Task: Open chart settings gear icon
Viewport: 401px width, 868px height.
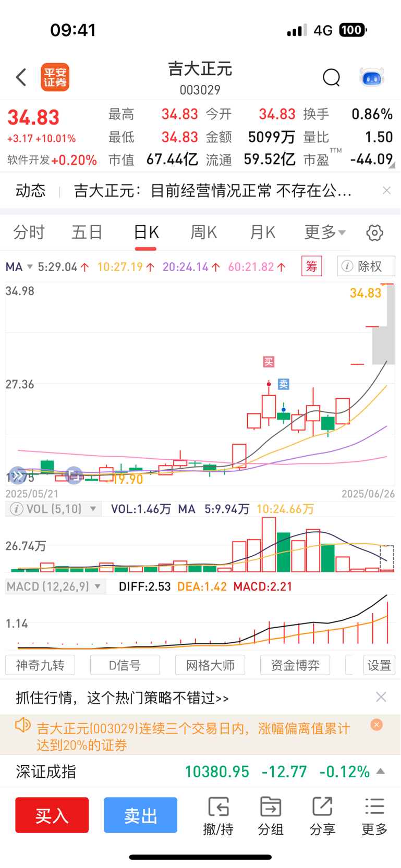Action: [x=374, y=233]
